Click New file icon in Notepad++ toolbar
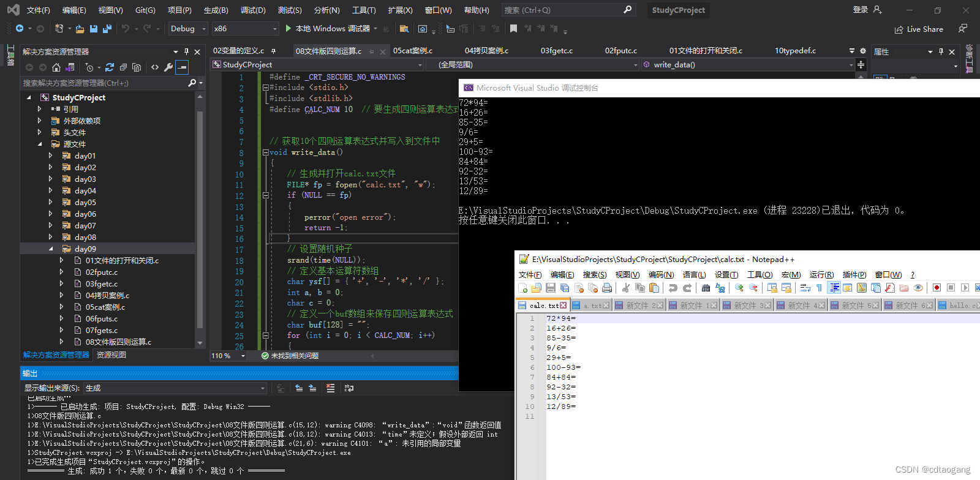 pyautogui.click(x=522, y=288)
